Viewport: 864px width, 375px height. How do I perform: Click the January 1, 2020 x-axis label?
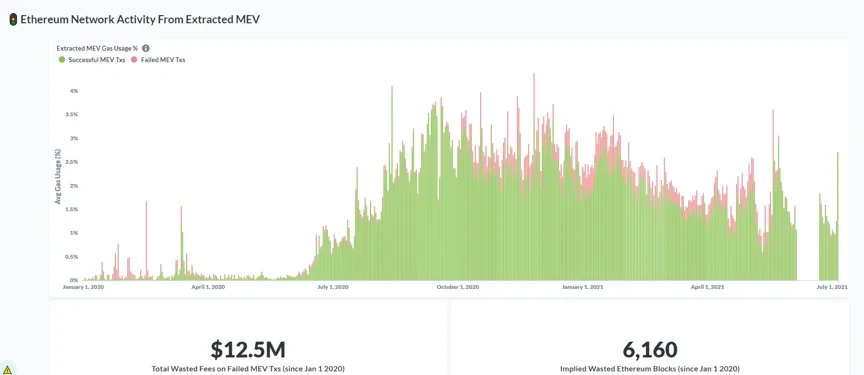[83, 287]
